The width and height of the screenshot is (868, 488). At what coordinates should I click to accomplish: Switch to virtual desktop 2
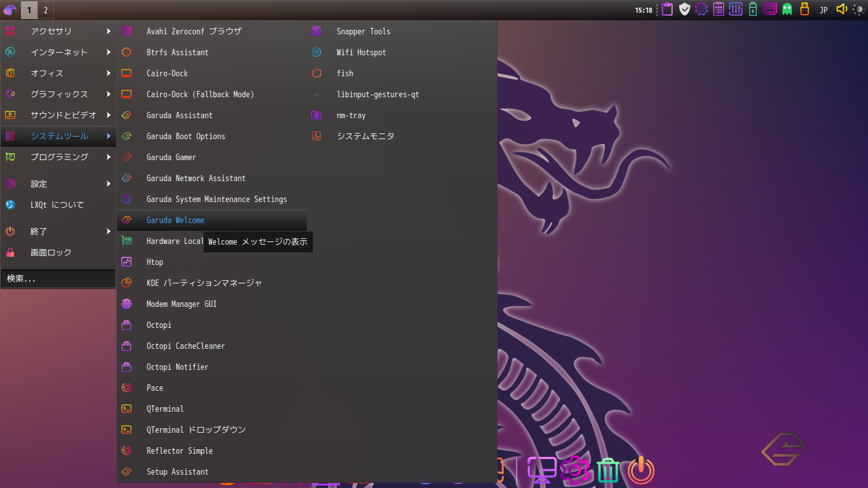click(46, 10)
